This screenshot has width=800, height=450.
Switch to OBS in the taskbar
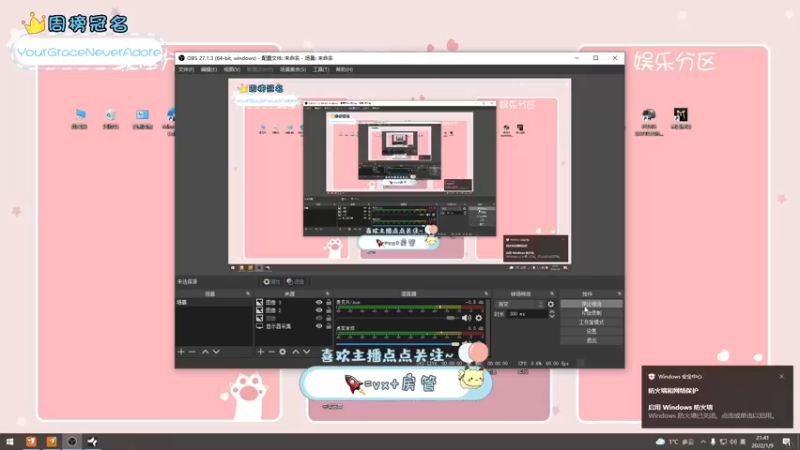[x=72, y=441]
